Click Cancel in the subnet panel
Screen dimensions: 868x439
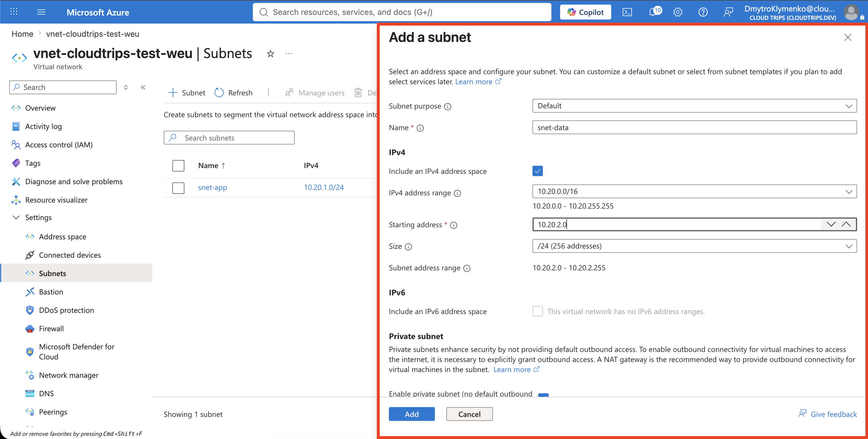[x=469, y=414]
